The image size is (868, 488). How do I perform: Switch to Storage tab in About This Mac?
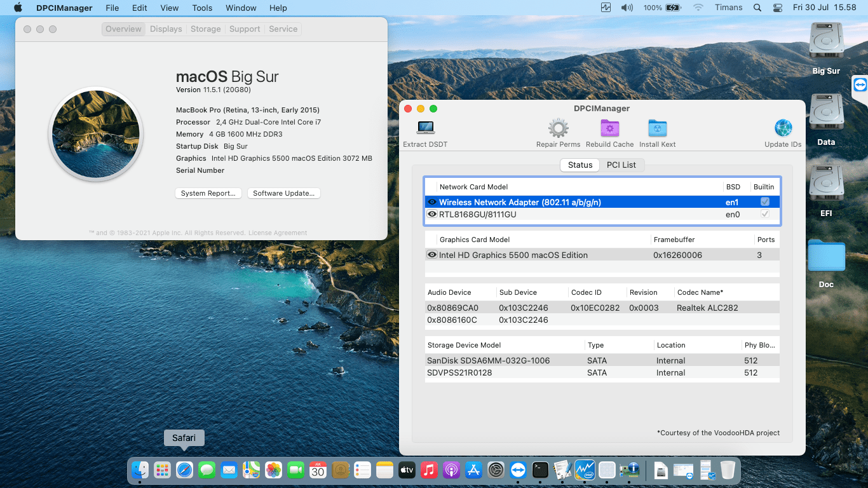coord(206,29)
